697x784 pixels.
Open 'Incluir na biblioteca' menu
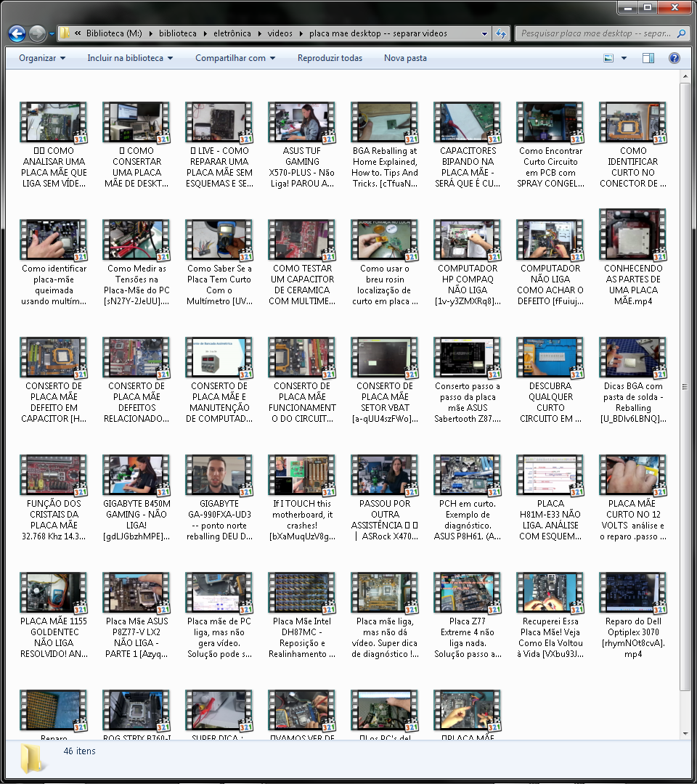(x=130, y=58)
